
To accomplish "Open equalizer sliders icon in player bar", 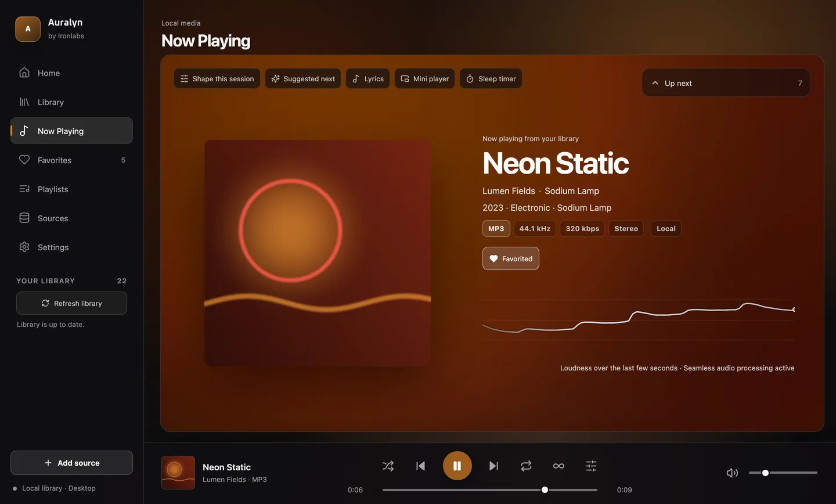I will click(x=591, y=466).
